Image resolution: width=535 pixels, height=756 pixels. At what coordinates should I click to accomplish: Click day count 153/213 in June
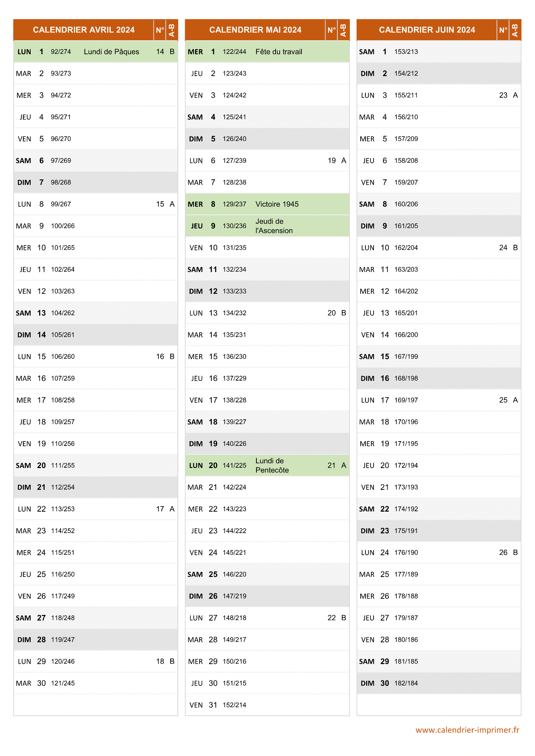coord(406,52)
